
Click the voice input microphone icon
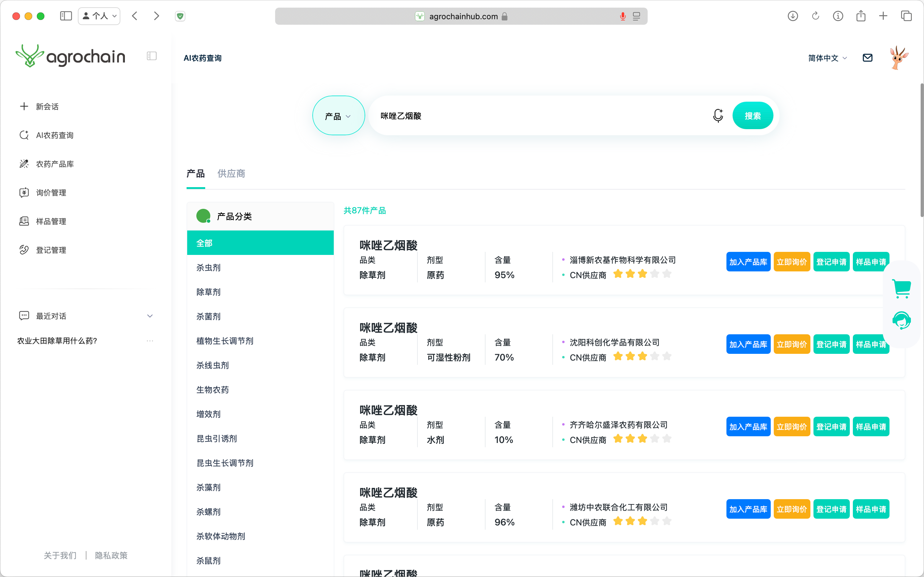pyautogui.click(x=718, y=115)
